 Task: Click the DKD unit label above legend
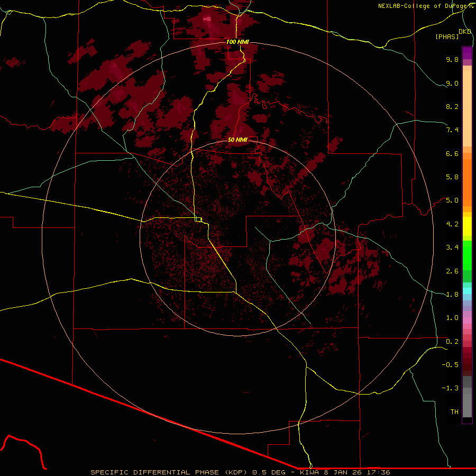click(465, 32)
